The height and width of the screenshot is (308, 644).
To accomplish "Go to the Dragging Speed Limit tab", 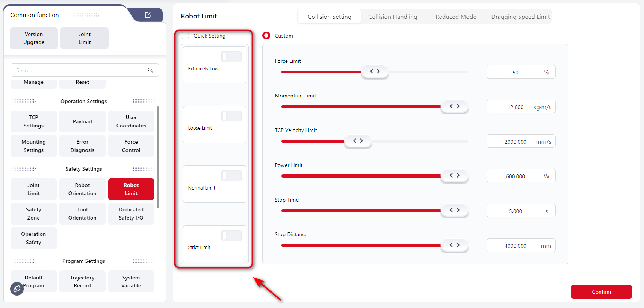I will [520, 17].
